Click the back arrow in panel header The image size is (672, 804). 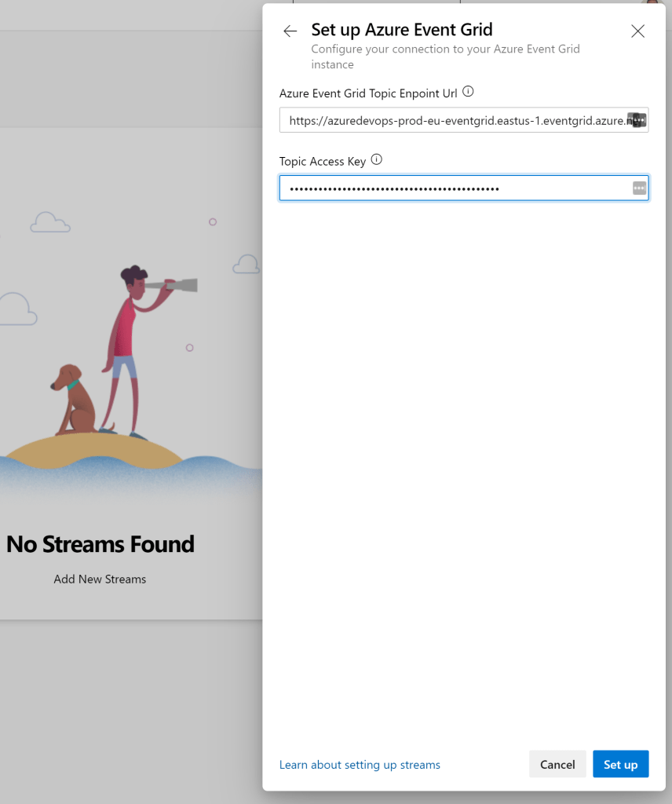point(290,31)
